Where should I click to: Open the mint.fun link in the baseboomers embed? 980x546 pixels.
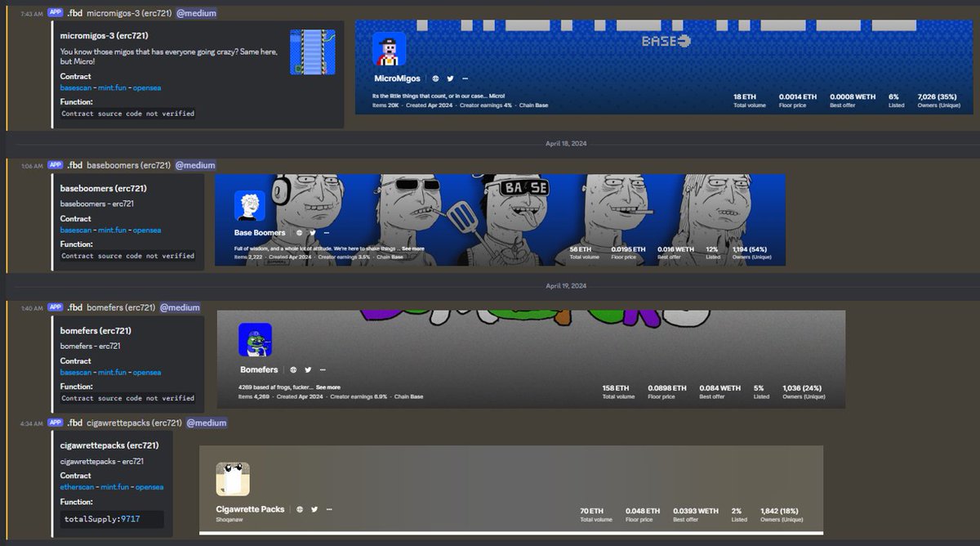tap(114, 230)
